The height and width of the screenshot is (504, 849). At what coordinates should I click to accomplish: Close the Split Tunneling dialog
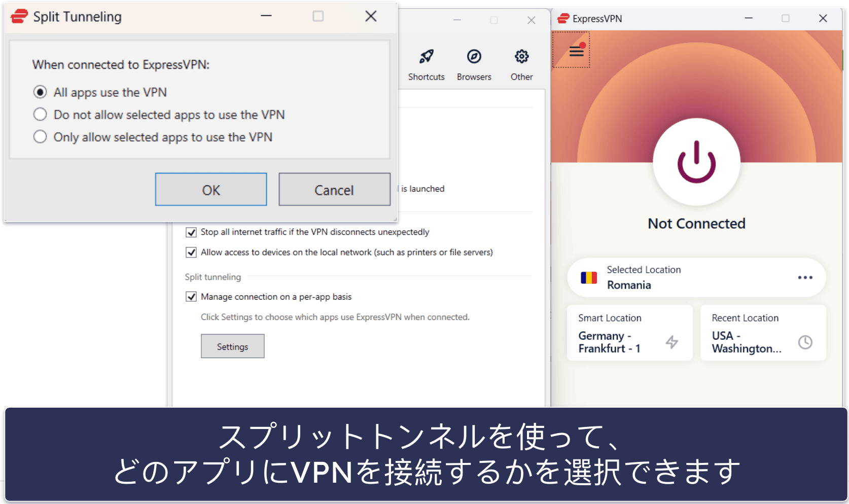click(x=371, y=16)
